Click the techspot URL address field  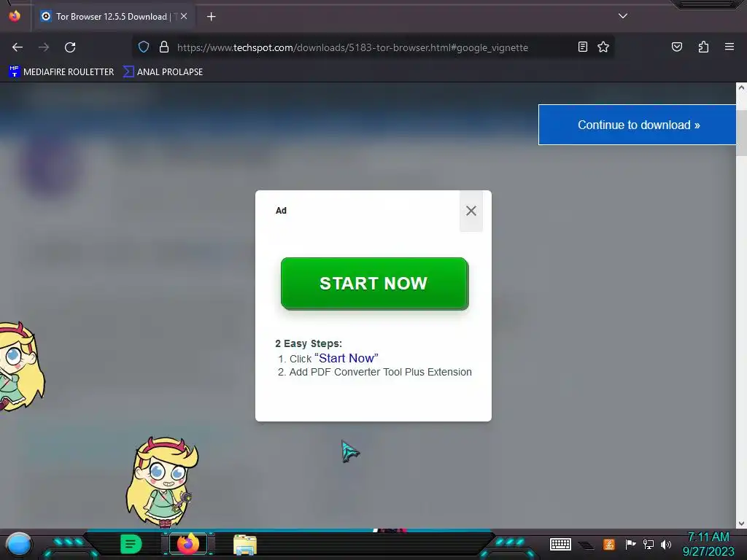coord(352,47)
